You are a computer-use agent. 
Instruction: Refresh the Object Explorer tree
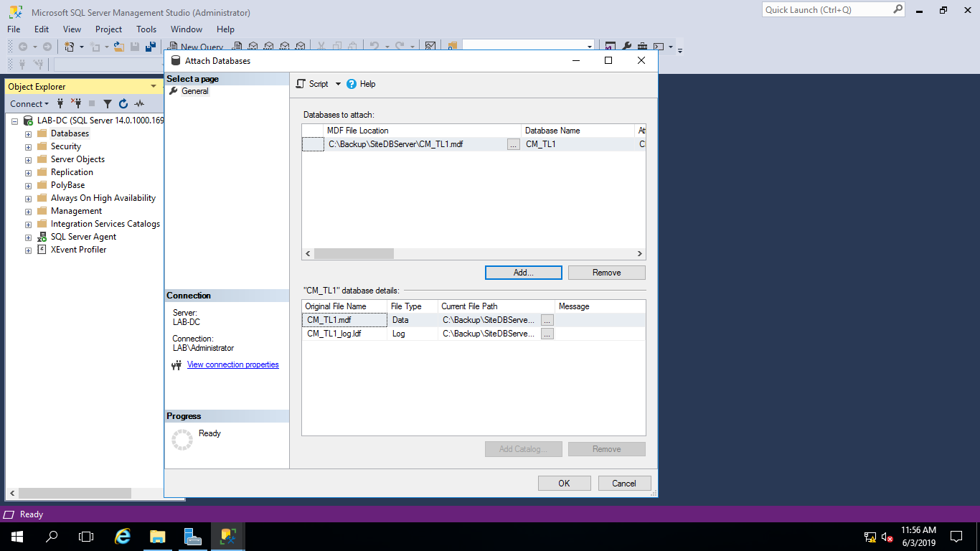pos(123,104)
